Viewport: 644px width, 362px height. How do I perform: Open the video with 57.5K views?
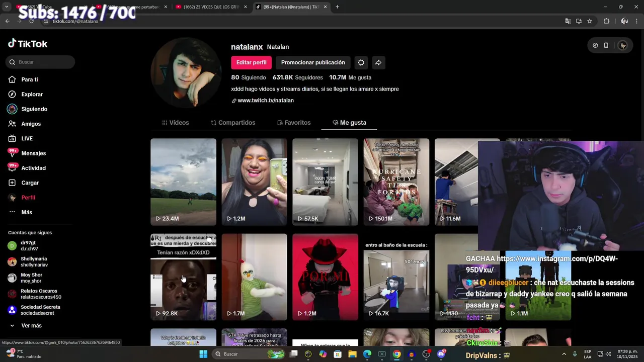pos(325,182)
